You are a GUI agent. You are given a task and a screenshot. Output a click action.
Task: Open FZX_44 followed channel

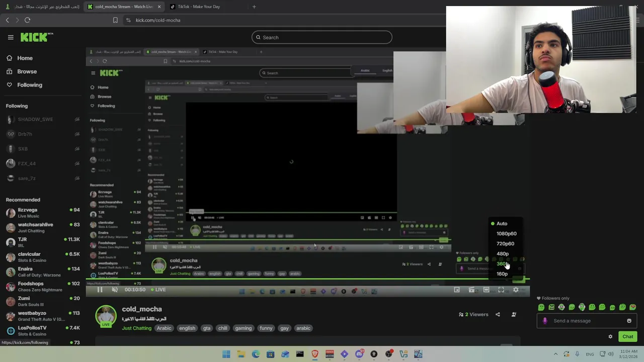tap(43, 163)
